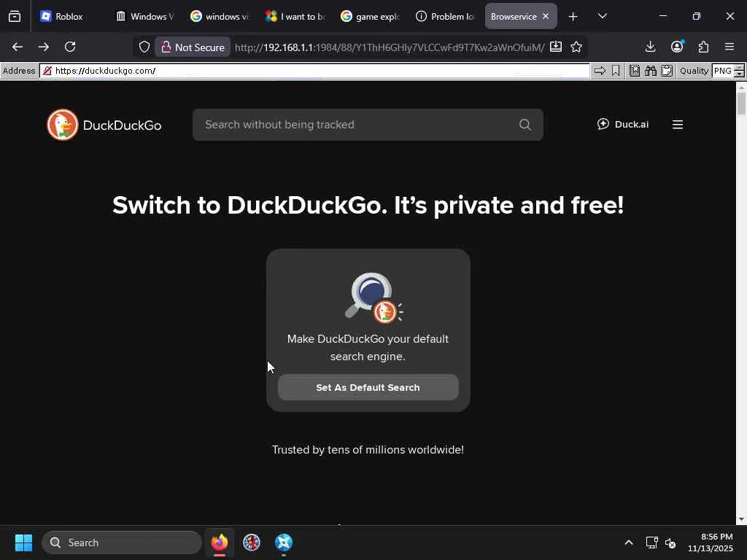This screenshot has width=747, height=560.
Task: Open the round red-and-blue taskbar app
Action: click(252, 542)
